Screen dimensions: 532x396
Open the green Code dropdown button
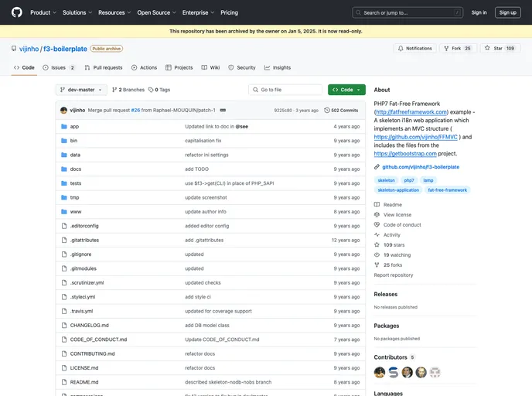point(346,90)
